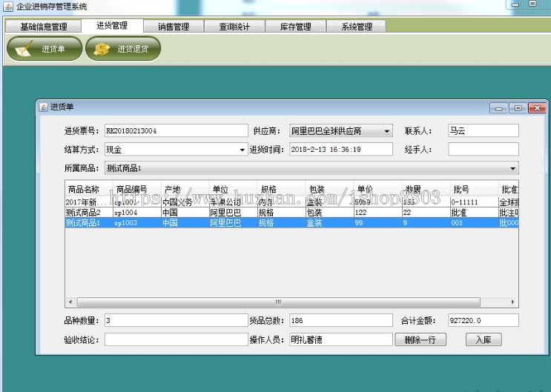Click the 联系人 input field

coord(484,130)
